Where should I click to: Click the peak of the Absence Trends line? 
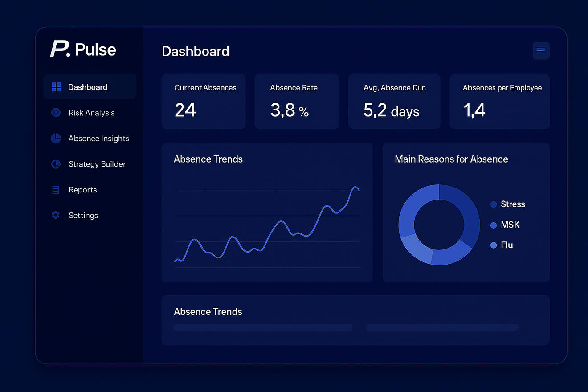point(355,187)
